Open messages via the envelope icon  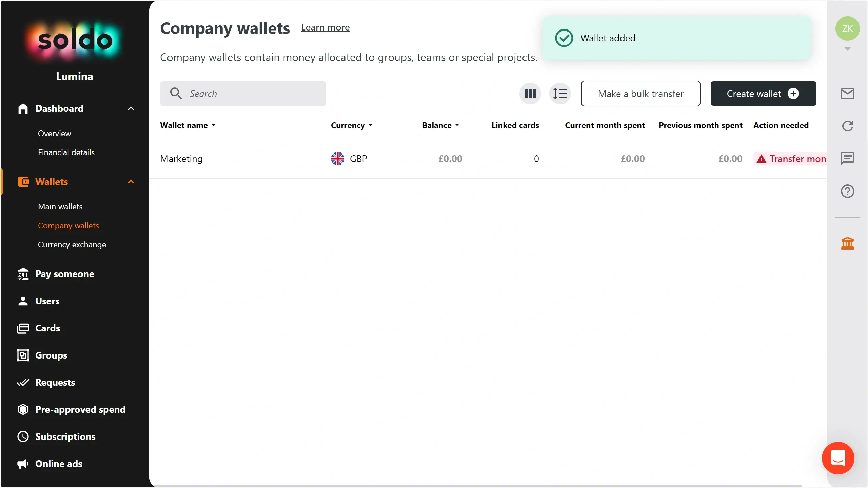(847, 94)
